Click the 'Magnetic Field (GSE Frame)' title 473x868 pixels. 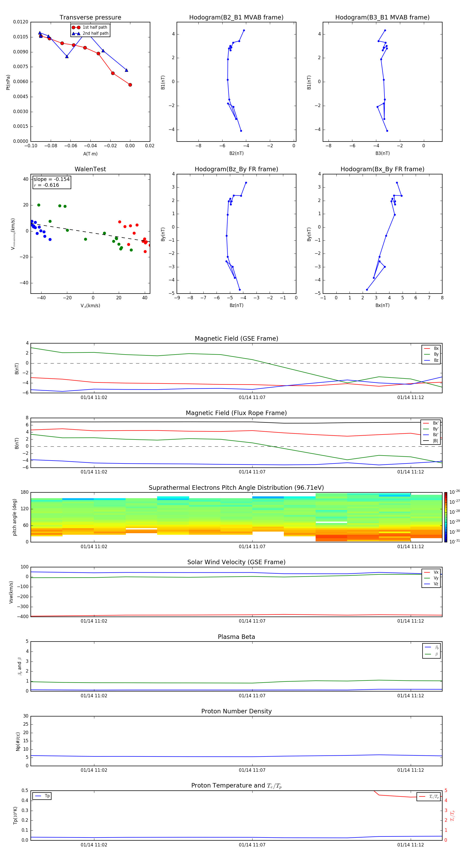[236, 339]
